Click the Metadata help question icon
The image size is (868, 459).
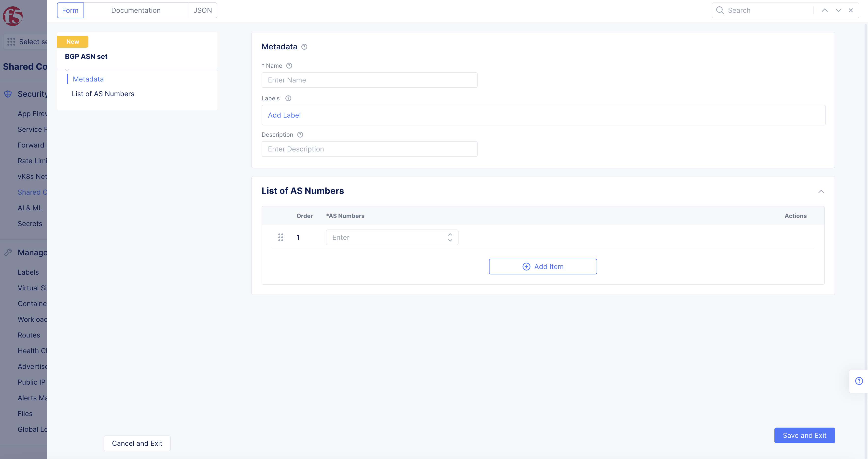click(304, 47)
